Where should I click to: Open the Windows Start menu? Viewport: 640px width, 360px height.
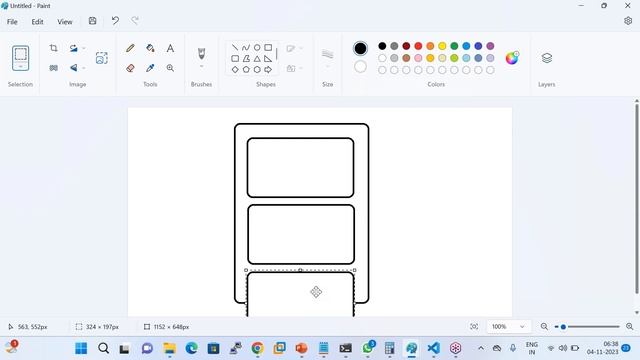(x=81, y=348)
